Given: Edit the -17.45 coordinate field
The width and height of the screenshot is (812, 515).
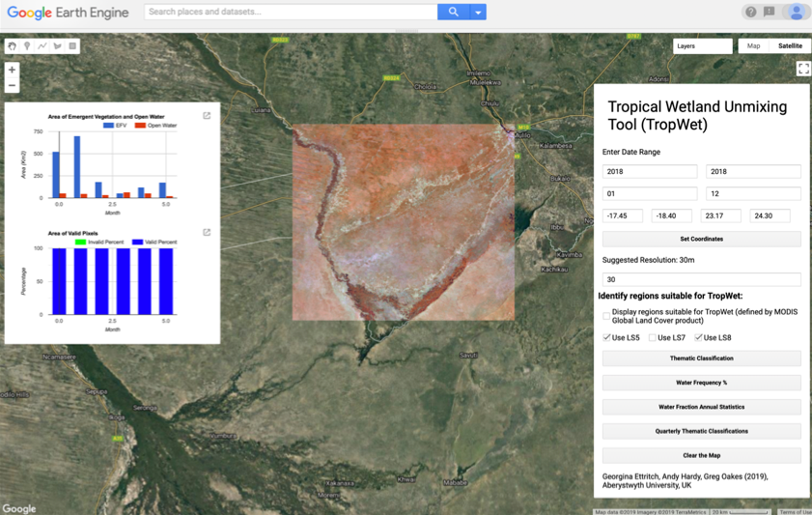Looking at the screenshot, I should point(623,216).
